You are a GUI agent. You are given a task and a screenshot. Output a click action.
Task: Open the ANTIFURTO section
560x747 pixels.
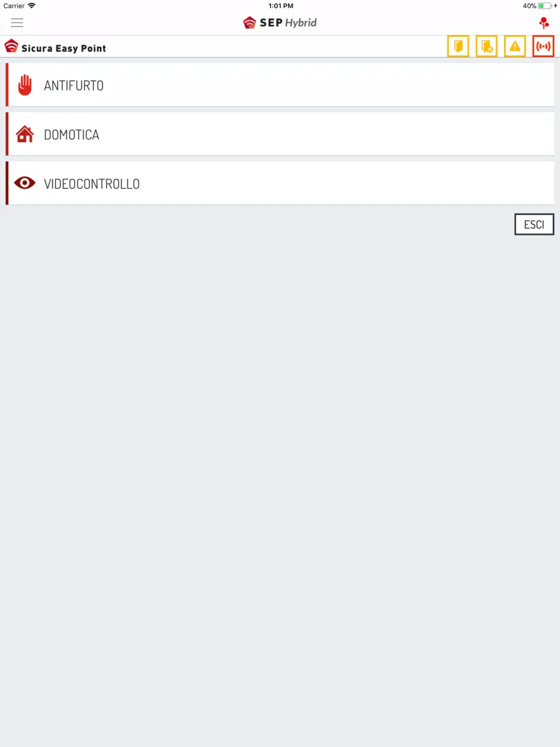click(280, 85)
